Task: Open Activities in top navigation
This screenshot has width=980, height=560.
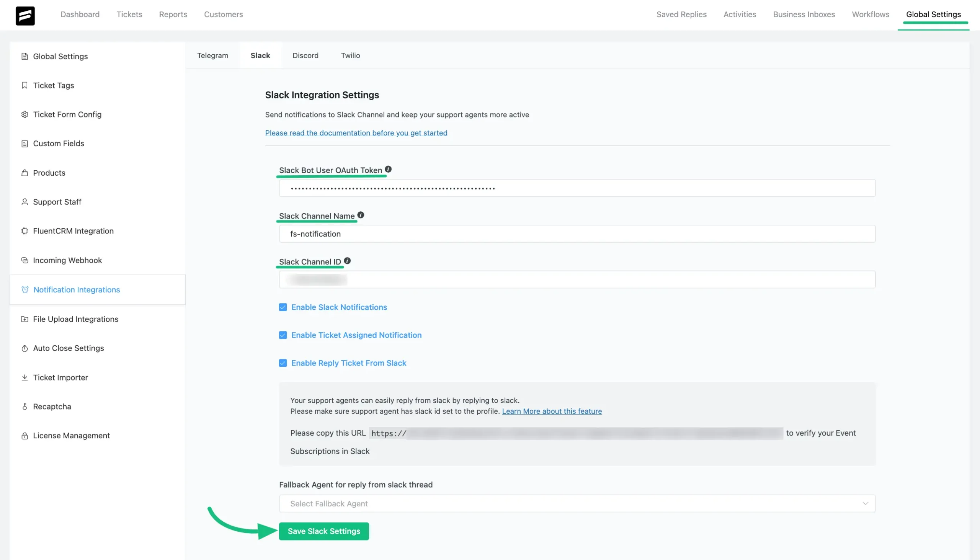Action: 740,15
